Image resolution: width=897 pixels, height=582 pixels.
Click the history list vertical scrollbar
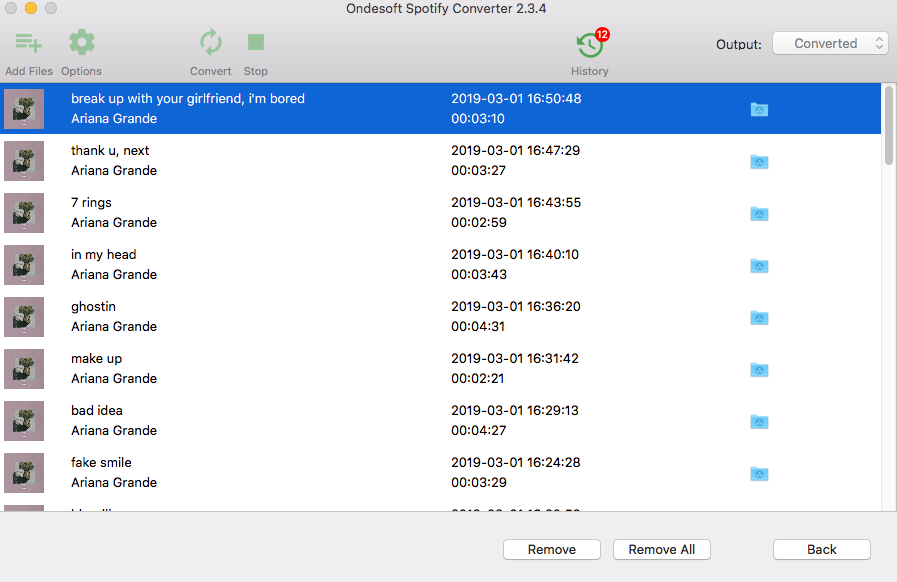tap(888, 125)
